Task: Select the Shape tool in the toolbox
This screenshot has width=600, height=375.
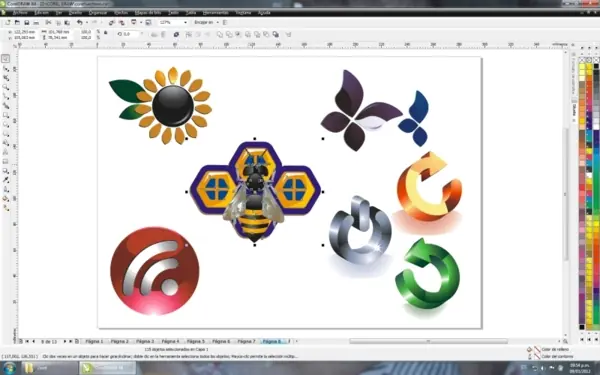Action: pyautogui.click(x=5, y=68)
